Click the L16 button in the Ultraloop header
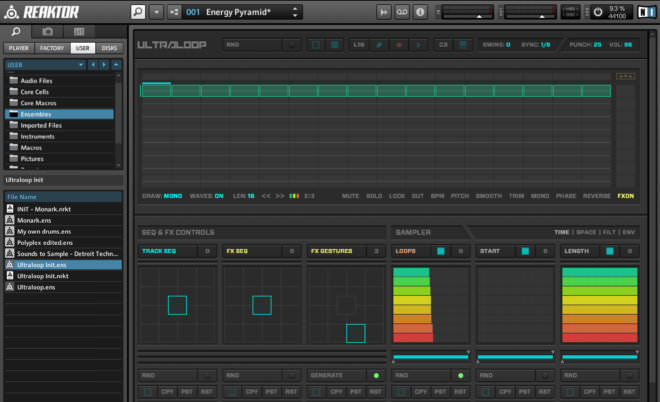The height and width of the screenshot is (402, 660). (x=359, y=45)
